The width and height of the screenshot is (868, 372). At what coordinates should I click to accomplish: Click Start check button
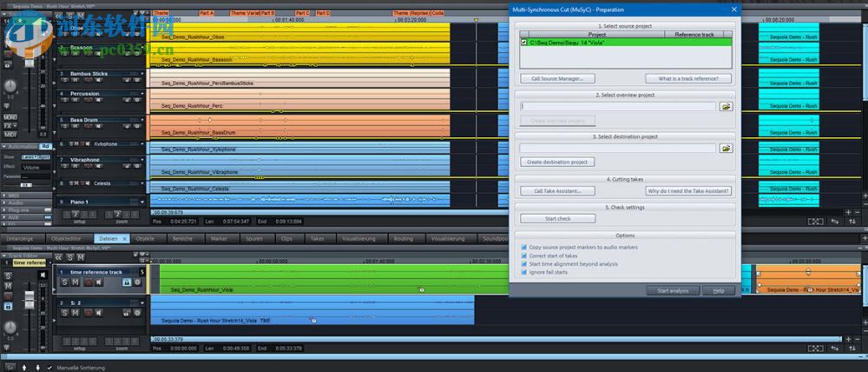pyautogui.click(x=558, y=218)
